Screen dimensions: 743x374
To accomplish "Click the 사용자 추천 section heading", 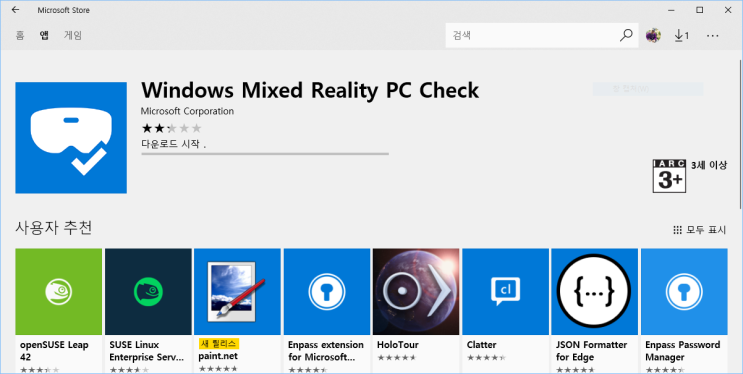I will 54,228.
